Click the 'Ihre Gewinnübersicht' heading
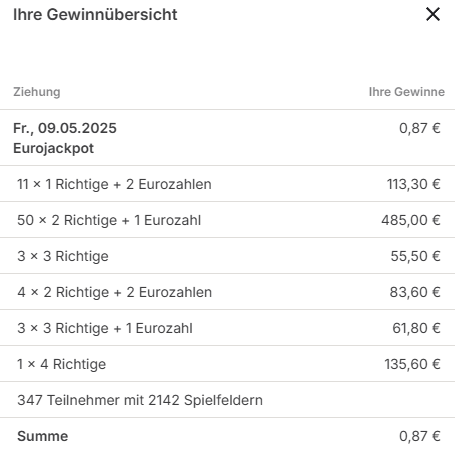 pyautogui.click(x=95, y=15)
